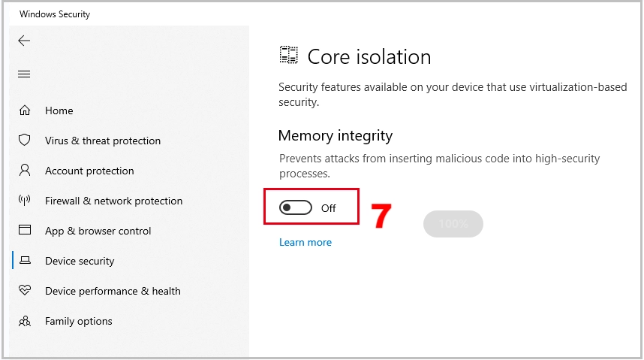Open Firewall & network protection
644x360 pixels.
[x=114, y=201]
